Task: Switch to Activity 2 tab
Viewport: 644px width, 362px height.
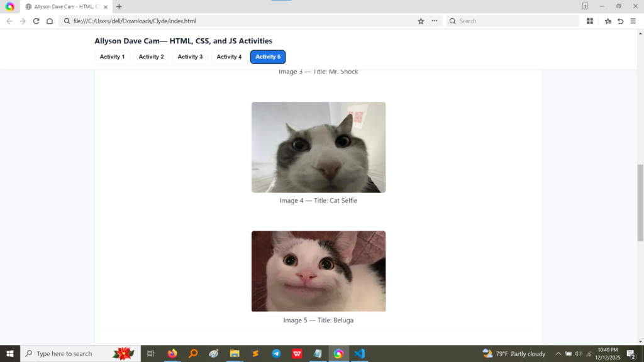Action: coord(151,57)
